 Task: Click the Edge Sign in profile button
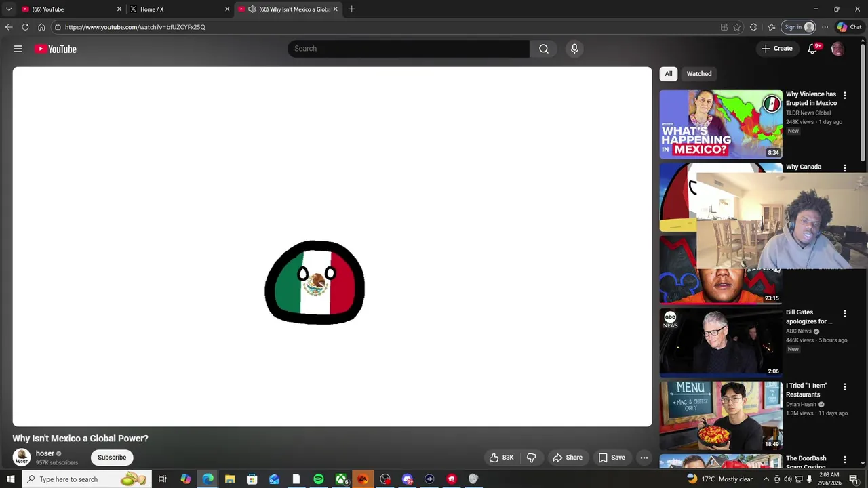[x=799, y=27]
